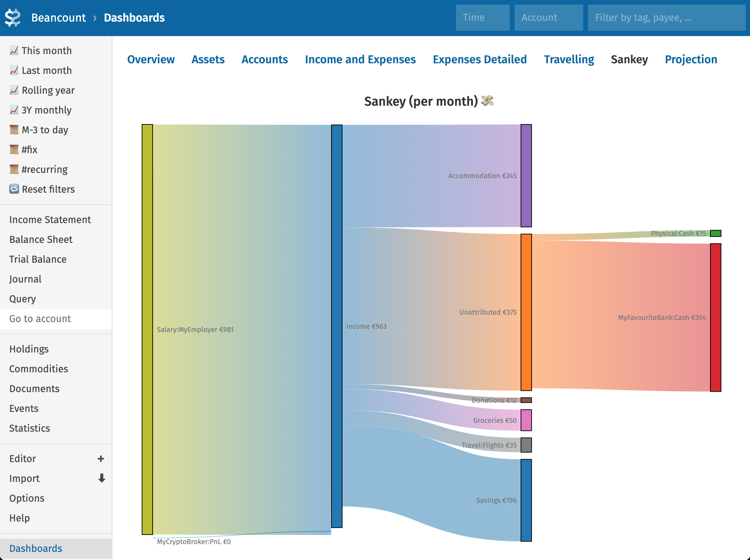Click the download arrow next to Import

[x=101, y=478]
